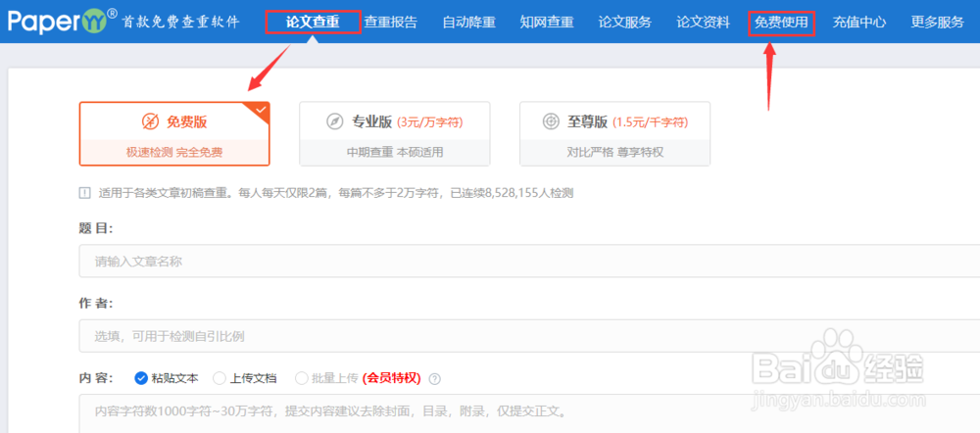Image resolution: width=980 pixels, height=433 pixels.
Task: Go to 自动降重 in navigation
Action: (x=468, y=23)
